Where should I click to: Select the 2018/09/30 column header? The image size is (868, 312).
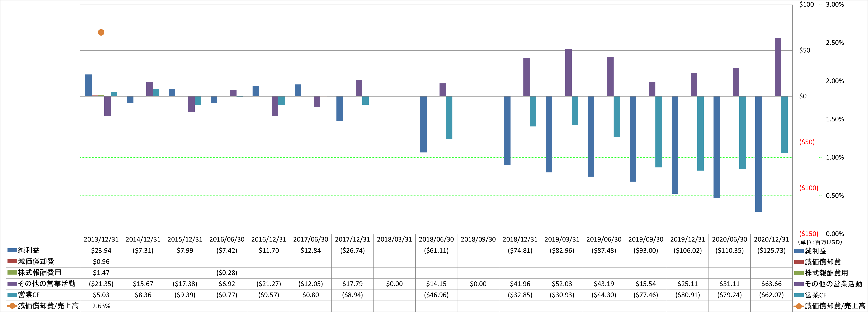pos(478,239)
